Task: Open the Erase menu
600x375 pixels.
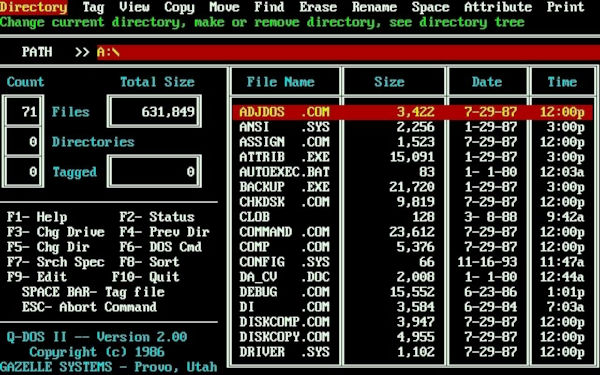Action: [x=318, y=7]
